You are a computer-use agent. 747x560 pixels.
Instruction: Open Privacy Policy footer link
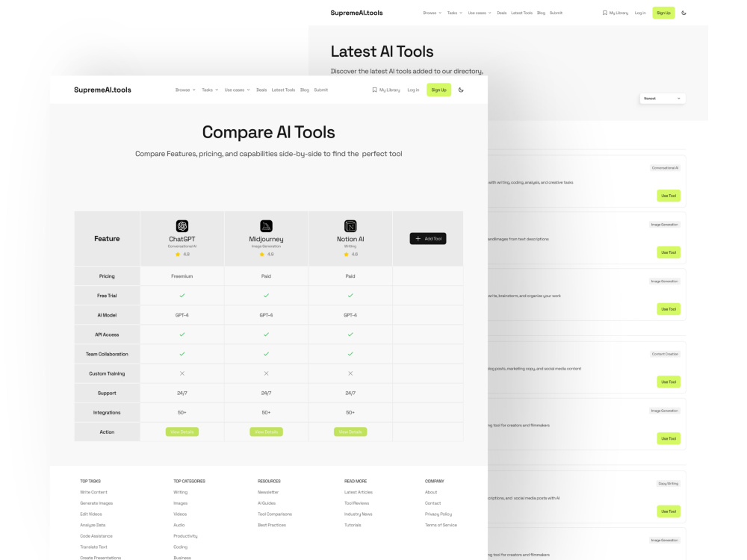(x=438, y=514)
